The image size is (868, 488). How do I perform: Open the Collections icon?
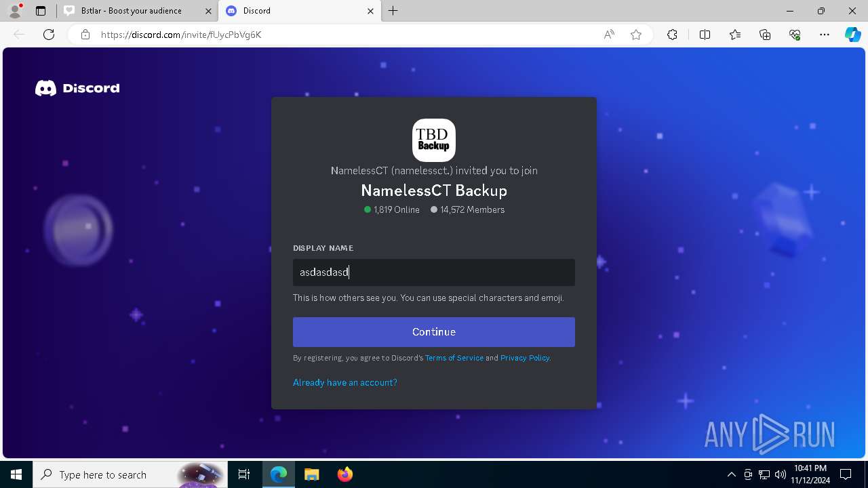click(x=765, y=35)
